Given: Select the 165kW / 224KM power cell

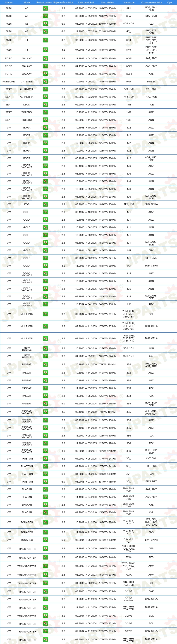Looking at the screenshot, I should pos(108,356).
